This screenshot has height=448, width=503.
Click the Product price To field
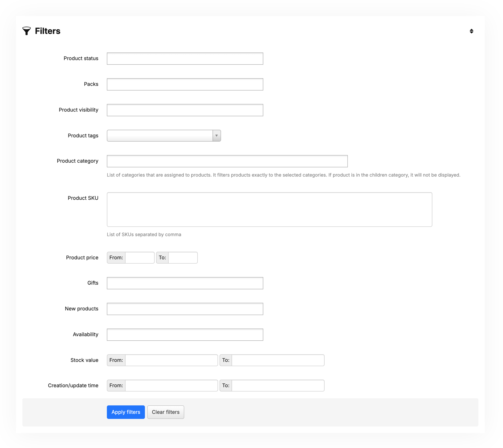183,258
